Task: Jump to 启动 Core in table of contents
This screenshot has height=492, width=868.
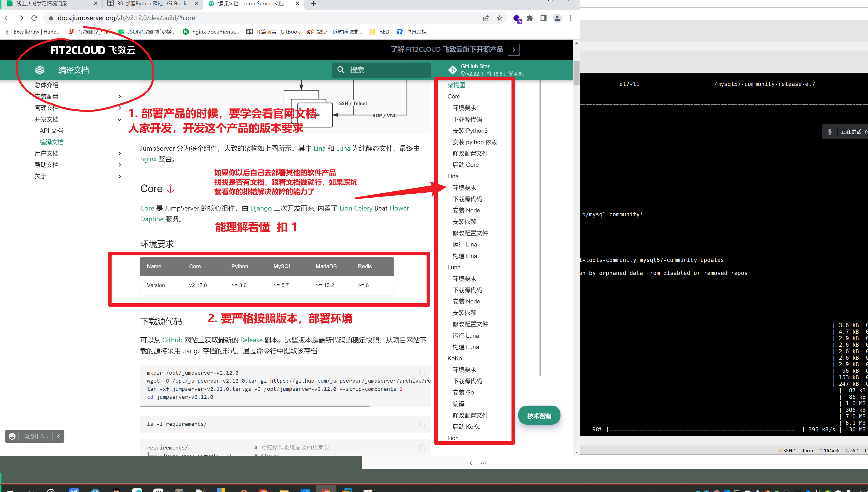Action: (465, 165)
